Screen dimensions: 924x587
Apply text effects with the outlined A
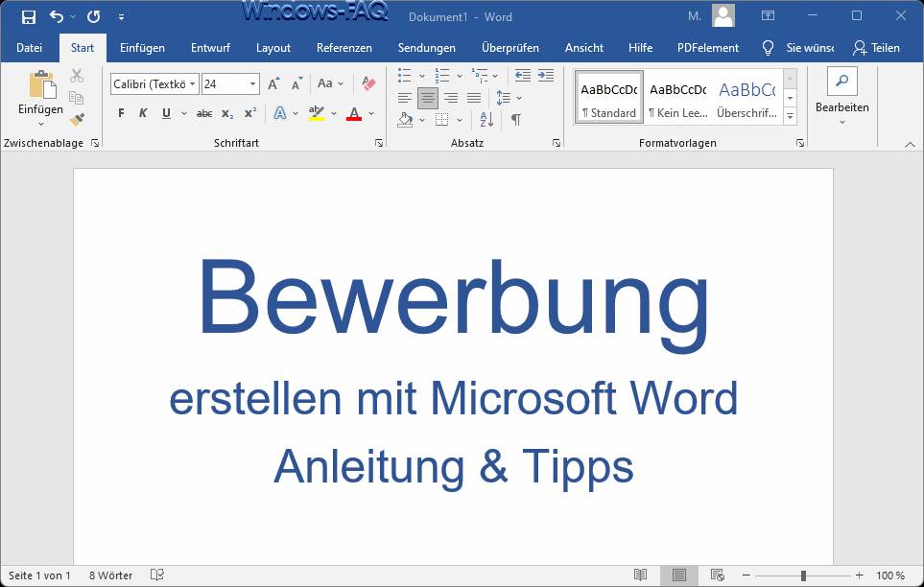pos(280,113)
